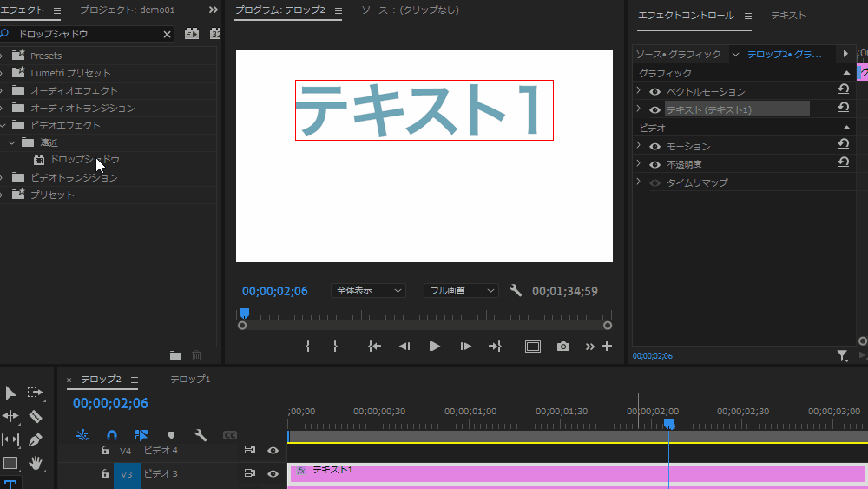
Task: Click Mark Out button
Action: coord(335,346)
